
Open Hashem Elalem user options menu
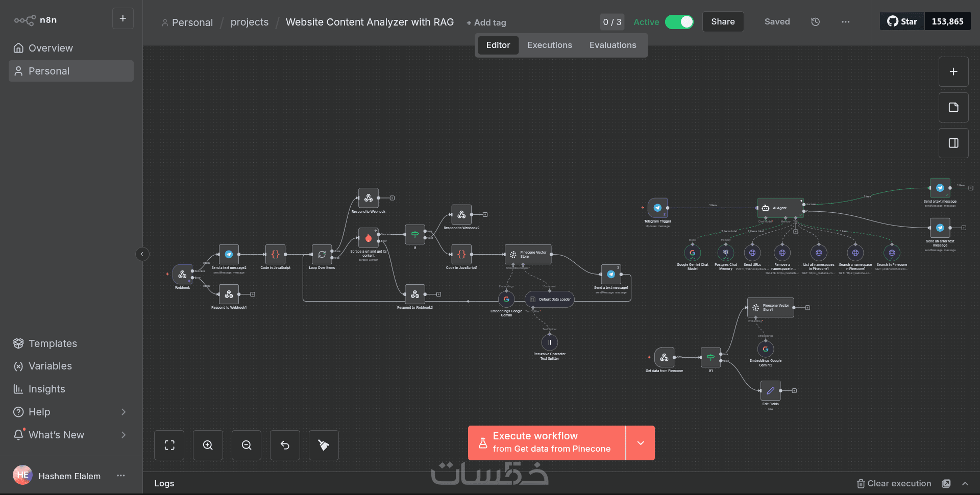coord(121,476)
